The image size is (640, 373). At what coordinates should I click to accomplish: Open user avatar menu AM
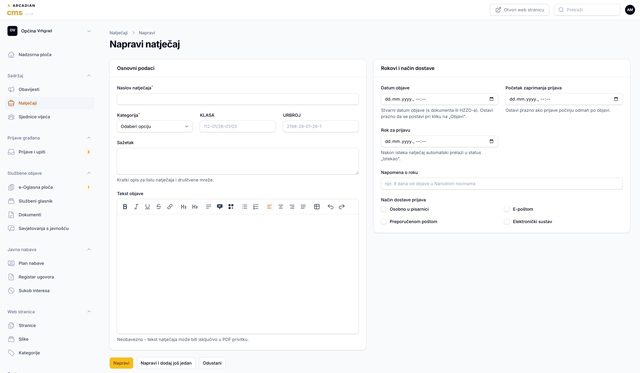pyautogui.click(x=630, y=10)
